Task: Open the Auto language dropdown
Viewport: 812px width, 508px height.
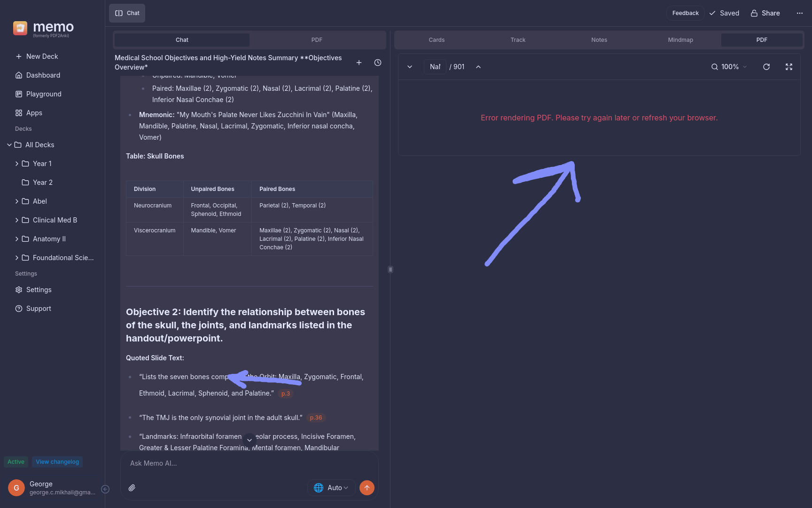Action: click(331, 488)
